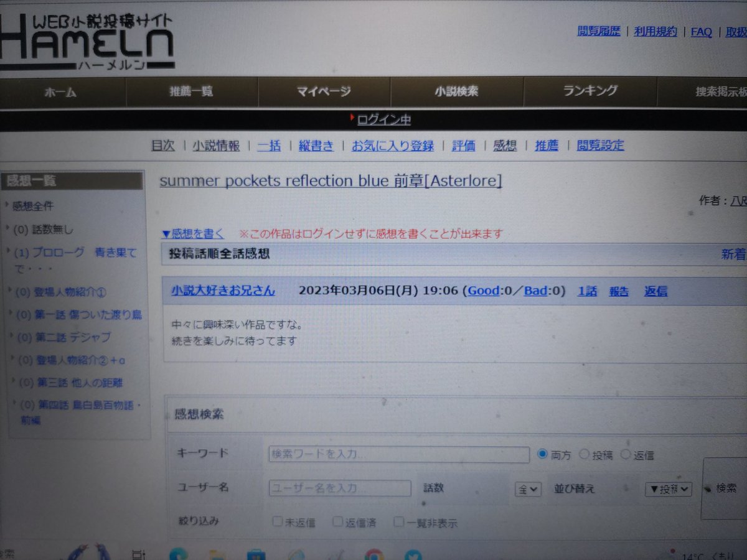
Task: Switch to the ランキング navigation tab
Action: (590, 91)
